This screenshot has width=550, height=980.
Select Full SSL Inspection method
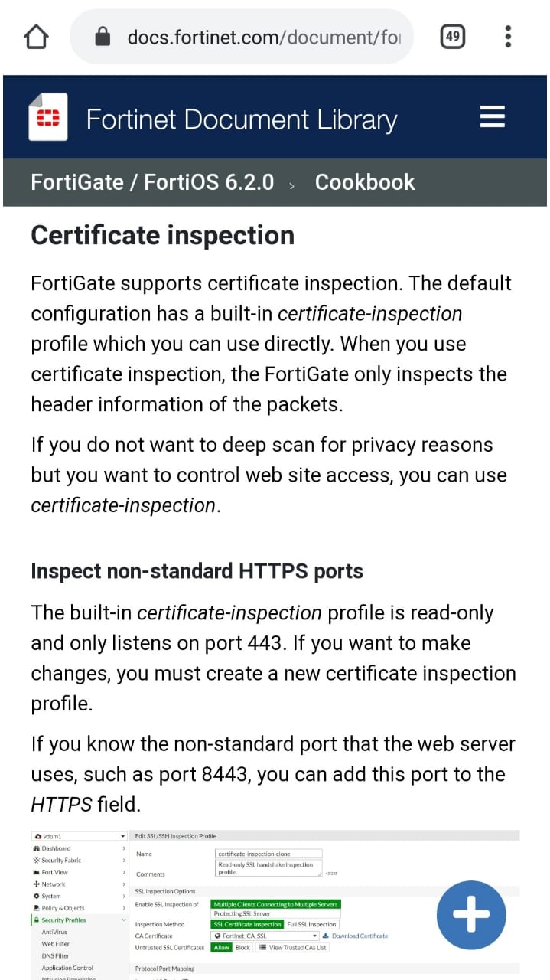click(x=311, y=924)
